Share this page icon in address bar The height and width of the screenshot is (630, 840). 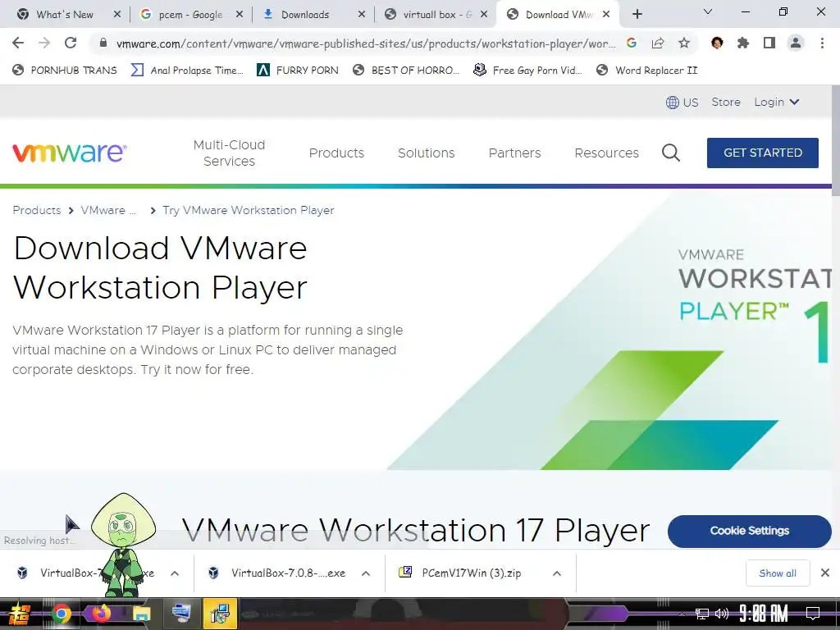[x=658, y=43]
